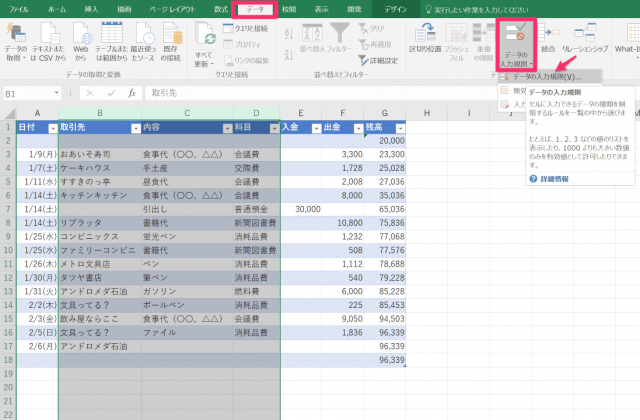Switch to the 数式 ribbon tab
This screenshot has height=420, width=640.
coord(221,9)
